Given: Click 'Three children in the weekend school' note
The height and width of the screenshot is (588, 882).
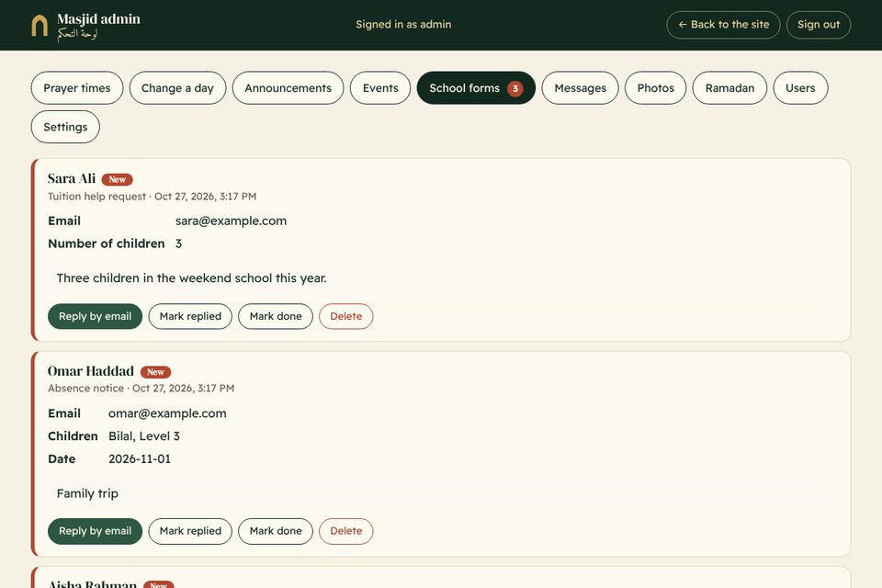Looking at the screenshot, I should click(192, 278).
